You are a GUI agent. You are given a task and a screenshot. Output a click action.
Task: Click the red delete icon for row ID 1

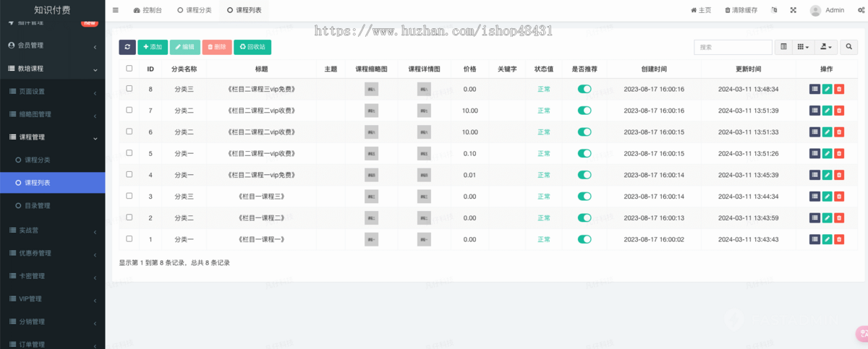point(839,239)
